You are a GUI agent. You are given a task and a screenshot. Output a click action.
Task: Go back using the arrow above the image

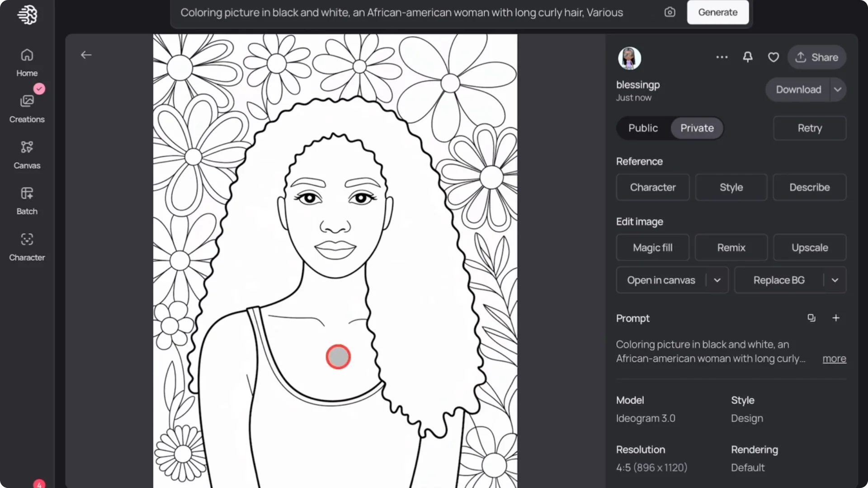(86, 55)
